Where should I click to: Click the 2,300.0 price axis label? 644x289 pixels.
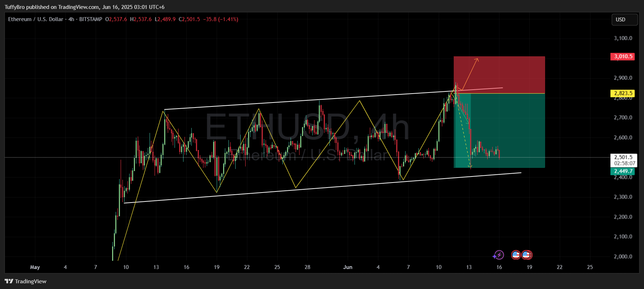[x=623, y=197]
